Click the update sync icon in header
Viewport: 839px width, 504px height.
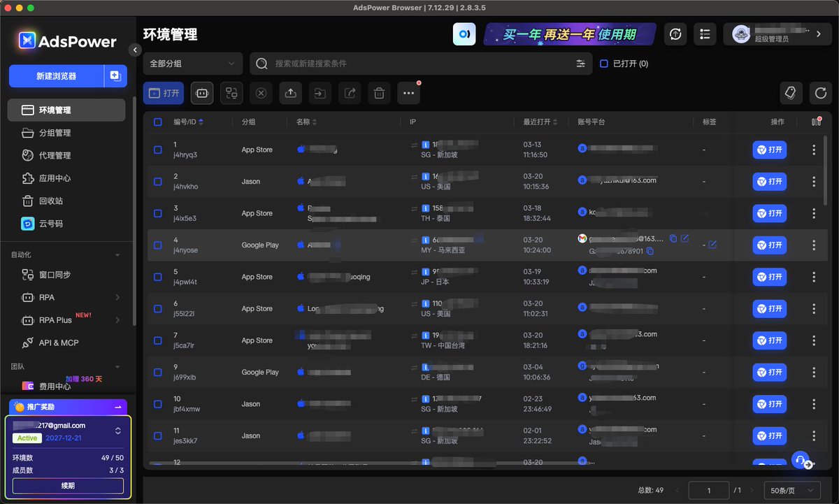(x=675, y=34)
